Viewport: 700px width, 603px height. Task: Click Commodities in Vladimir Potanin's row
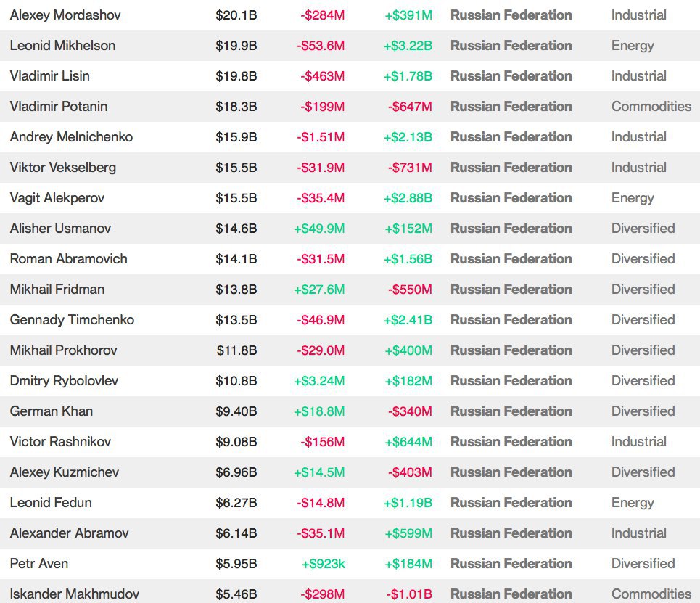[651, 107]
